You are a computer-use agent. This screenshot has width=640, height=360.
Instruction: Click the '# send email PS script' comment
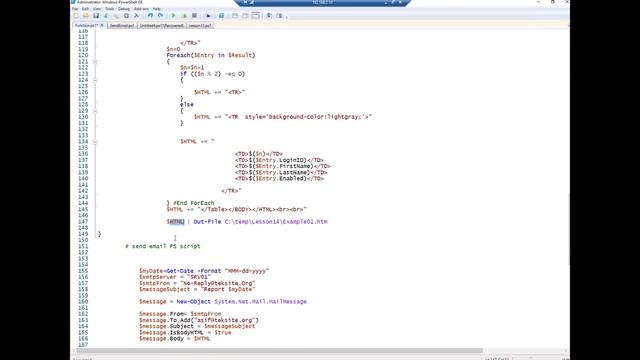(162, 246)
